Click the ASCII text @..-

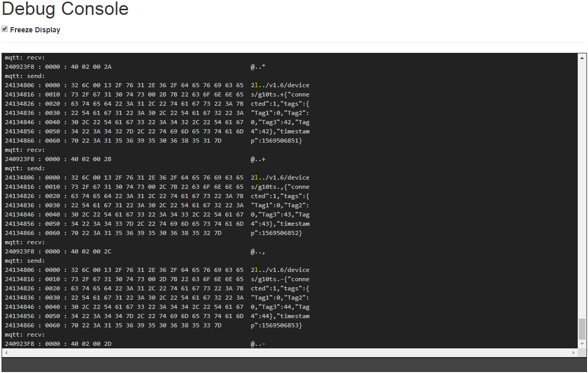point(258,344)
